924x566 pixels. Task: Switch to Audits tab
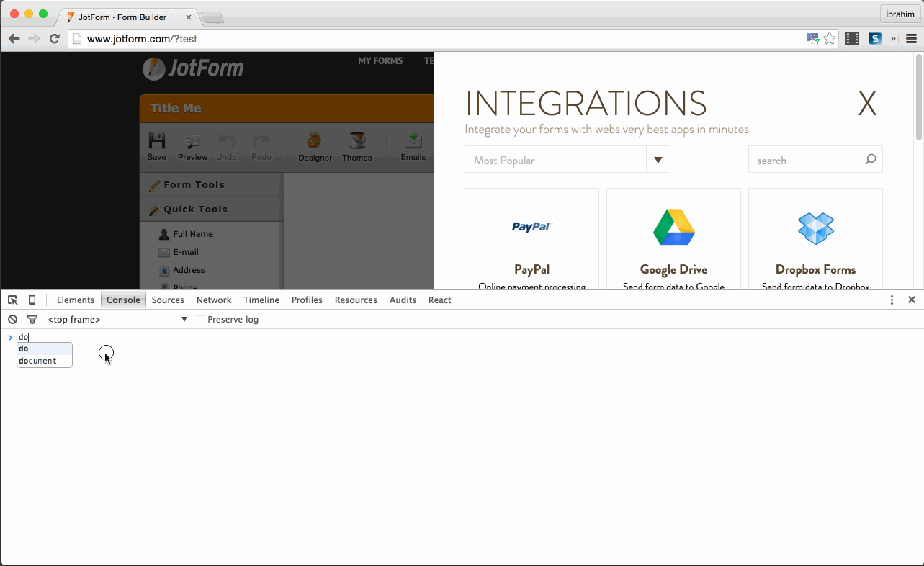403,300
